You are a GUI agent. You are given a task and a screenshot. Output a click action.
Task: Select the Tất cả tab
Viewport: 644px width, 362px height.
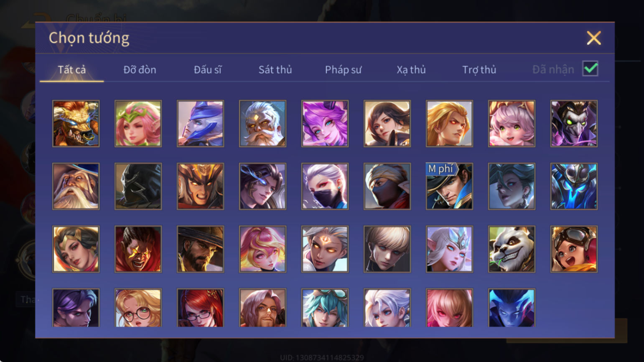[x=72, y=70]
